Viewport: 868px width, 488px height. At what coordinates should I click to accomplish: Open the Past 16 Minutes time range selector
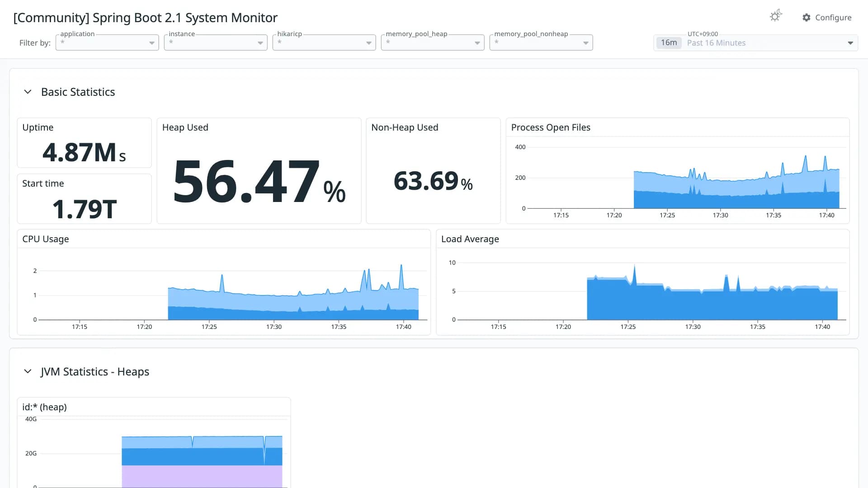pyautogui.click(x=755, y=43)
